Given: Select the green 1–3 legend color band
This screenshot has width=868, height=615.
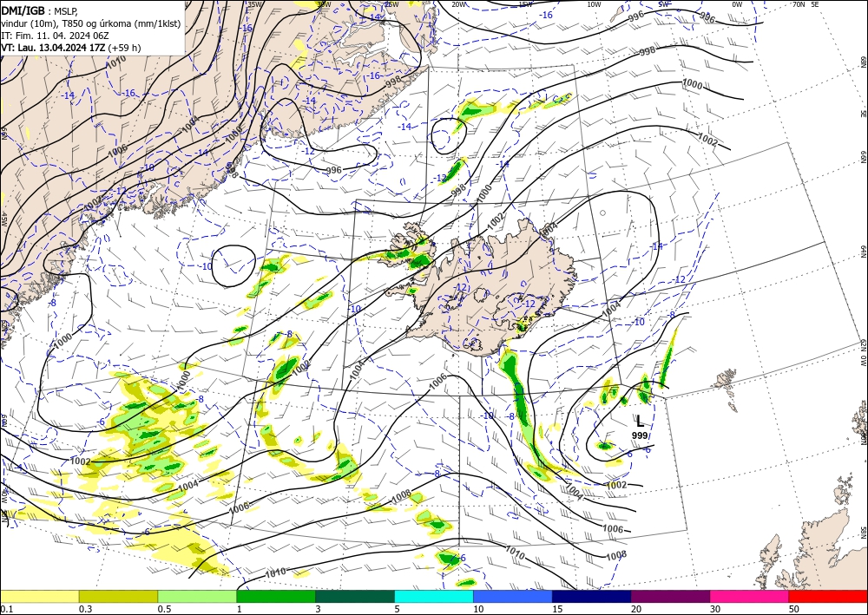Looking at the screenshot, I should click(x=276, y=597).
